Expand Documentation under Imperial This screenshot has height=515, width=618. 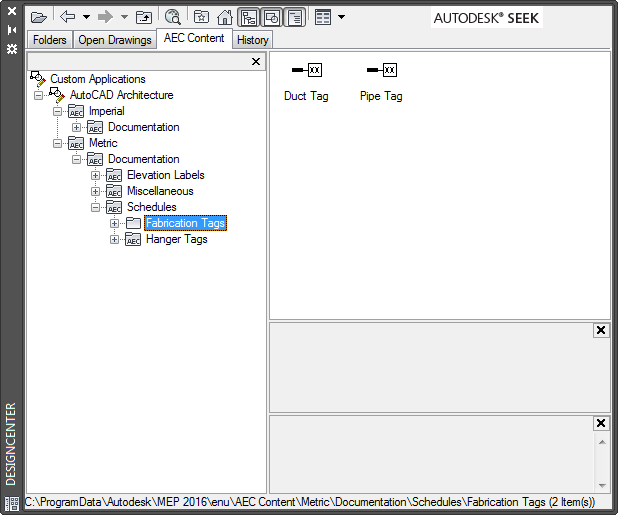pos(76,127)
